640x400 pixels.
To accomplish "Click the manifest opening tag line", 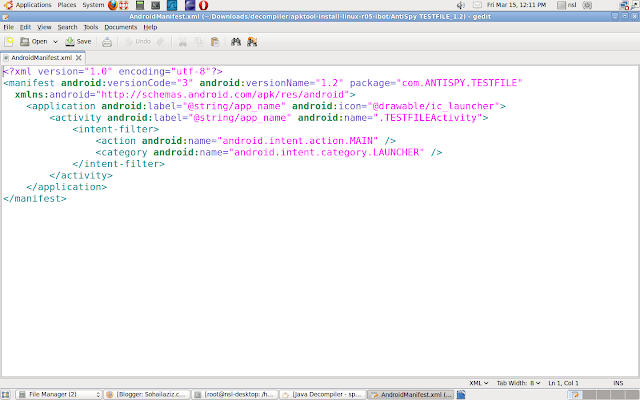I will point(263,83).
